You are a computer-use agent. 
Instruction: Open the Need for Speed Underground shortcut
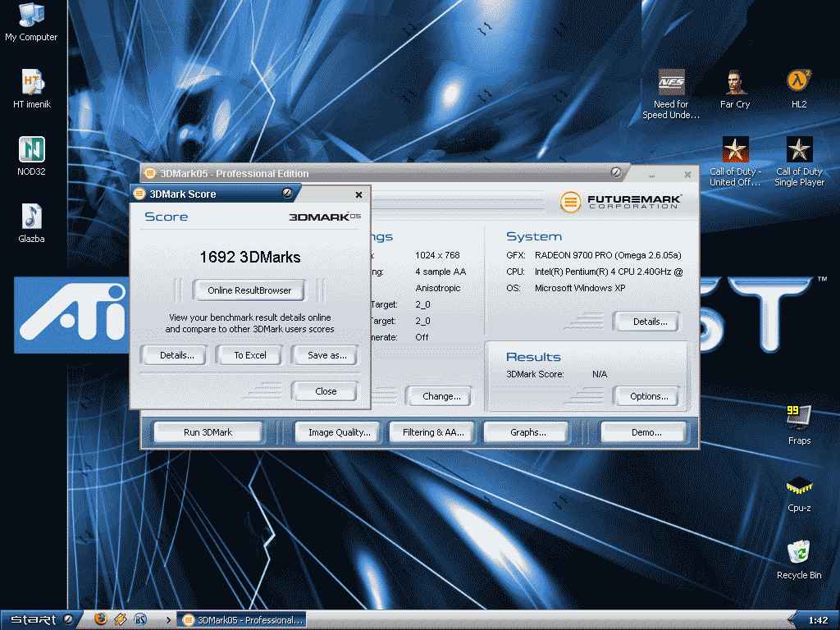671,83
